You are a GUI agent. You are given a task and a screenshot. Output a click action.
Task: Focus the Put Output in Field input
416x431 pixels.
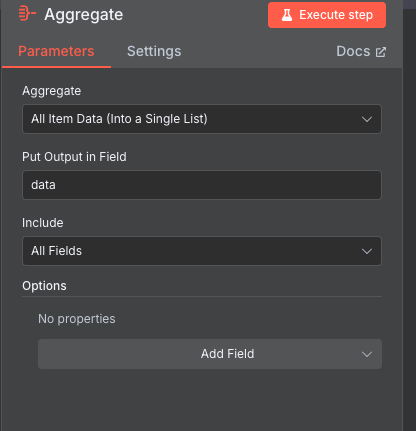click(x=202, y=185)
